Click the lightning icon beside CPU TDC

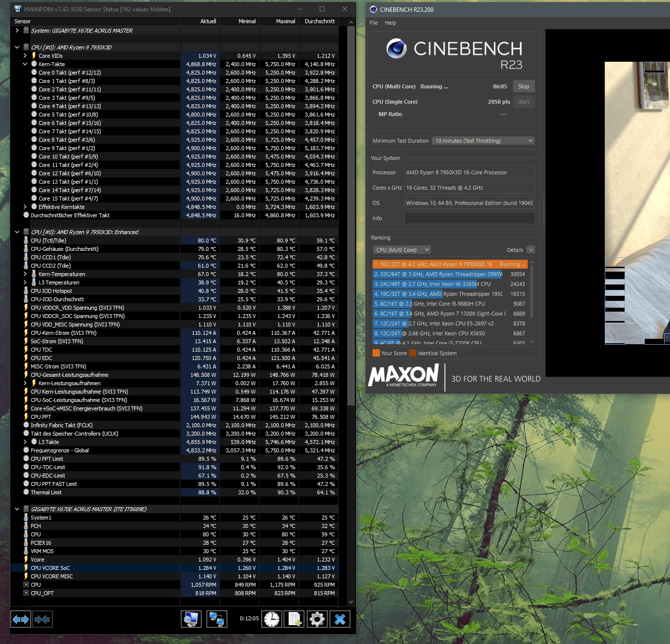(x=26, y=350)
